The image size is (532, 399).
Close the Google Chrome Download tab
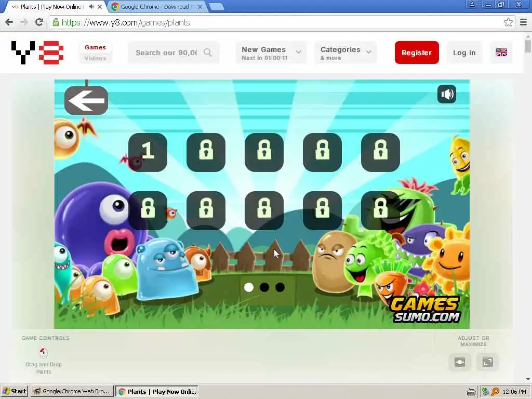point(200,6)
